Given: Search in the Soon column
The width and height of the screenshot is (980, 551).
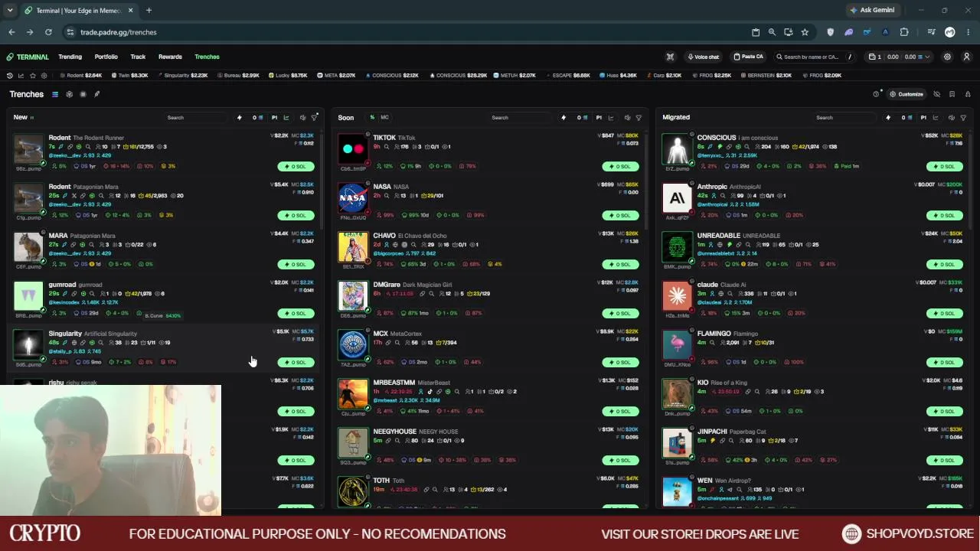Looking at the screenshot, I should pos(520,117).
